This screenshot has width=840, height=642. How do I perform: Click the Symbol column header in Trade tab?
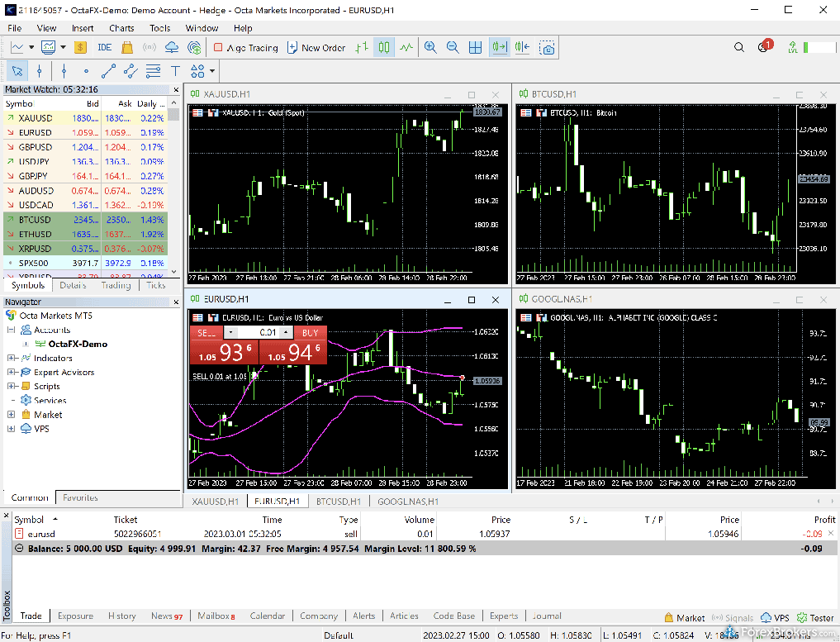(x=29, y=519)
